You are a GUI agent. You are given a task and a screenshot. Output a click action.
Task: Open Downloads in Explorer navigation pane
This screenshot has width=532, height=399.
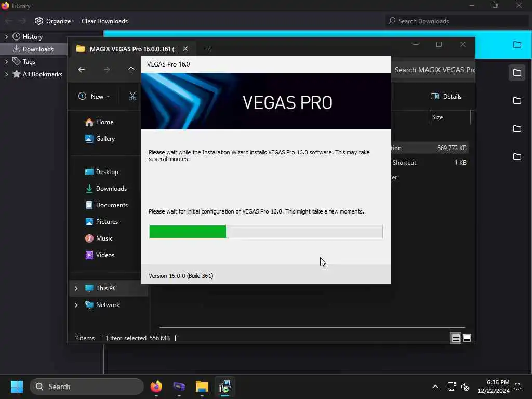tap(105, 189)
